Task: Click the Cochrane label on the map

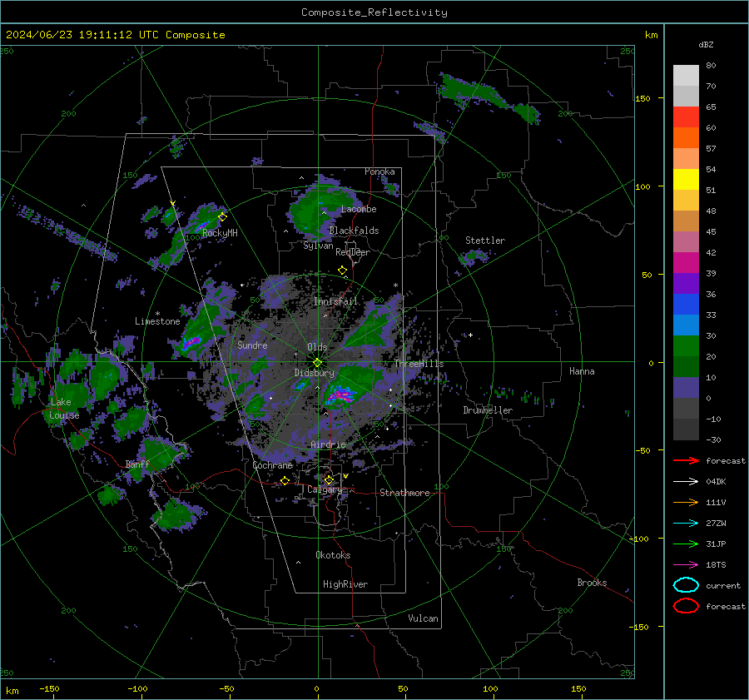Action: click(x=272, y=465)
